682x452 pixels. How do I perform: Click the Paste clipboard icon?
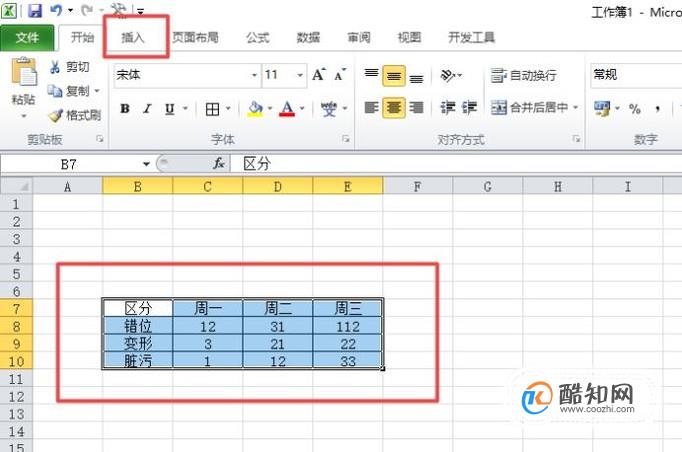[x=24, y=71]
